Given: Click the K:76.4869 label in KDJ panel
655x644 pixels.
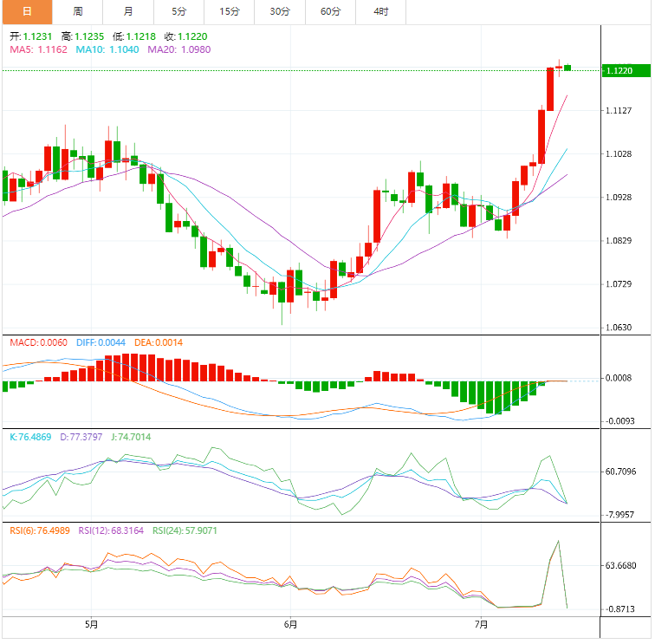Looking at the screenshot, I should pos(30,437).
